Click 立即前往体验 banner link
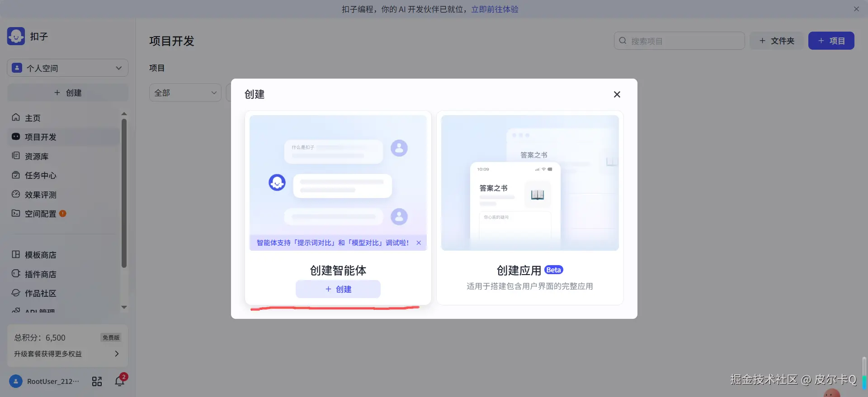 [x=495, y=9]
